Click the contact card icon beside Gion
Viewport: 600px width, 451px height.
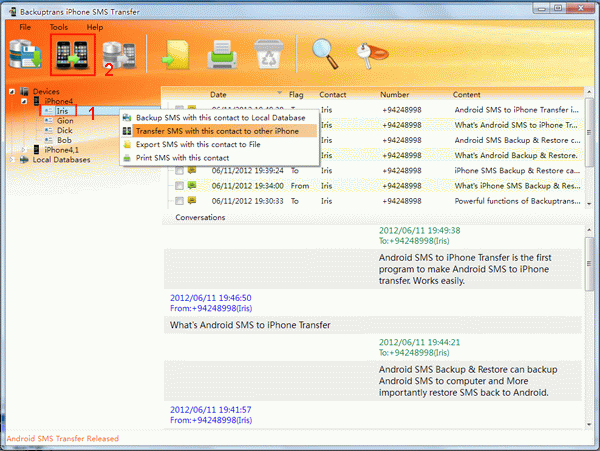coord(49,120)
